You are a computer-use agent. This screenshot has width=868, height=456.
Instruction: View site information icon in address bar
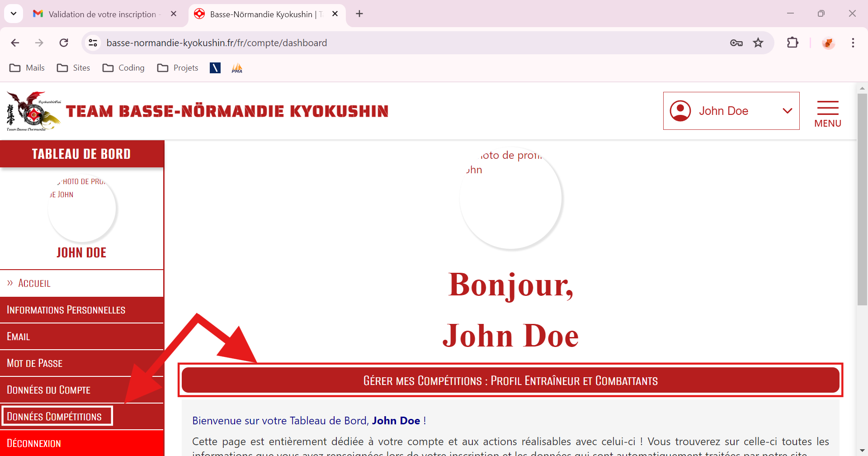93,43
